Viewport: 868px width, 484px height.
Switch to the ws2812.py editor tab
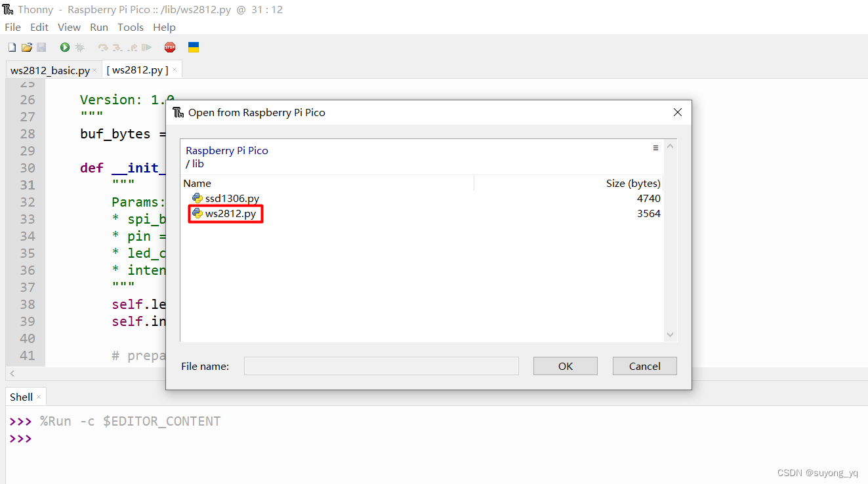[x=138, y=70]
